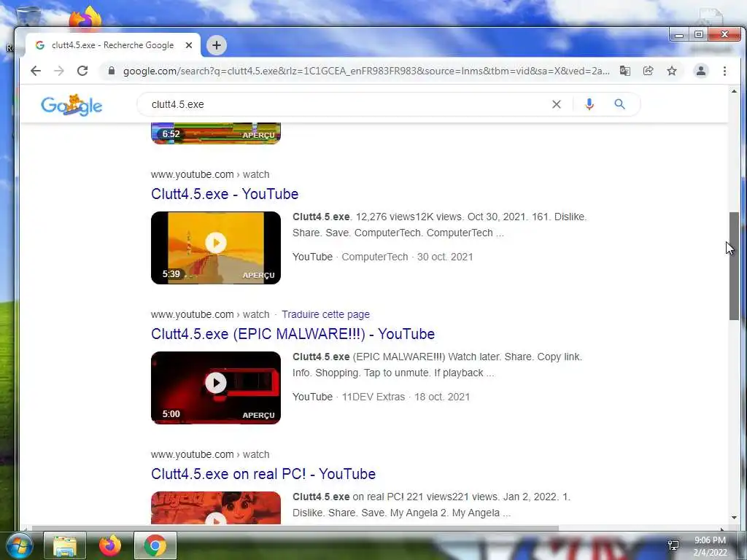This screenshot has height=560, width=747.
Task: Click the 6:52 video thumbnail
Action: pyautogui.click(x=216, y=133)
